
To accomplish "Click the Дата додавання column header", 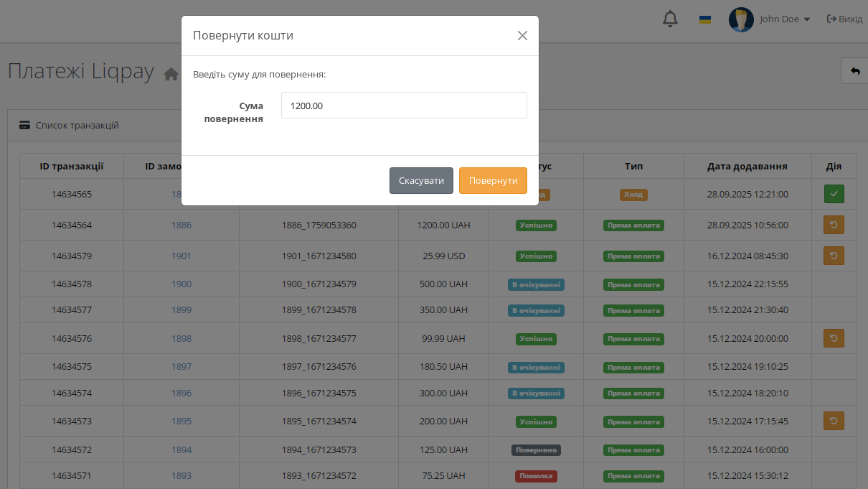I will pos(747,166).
